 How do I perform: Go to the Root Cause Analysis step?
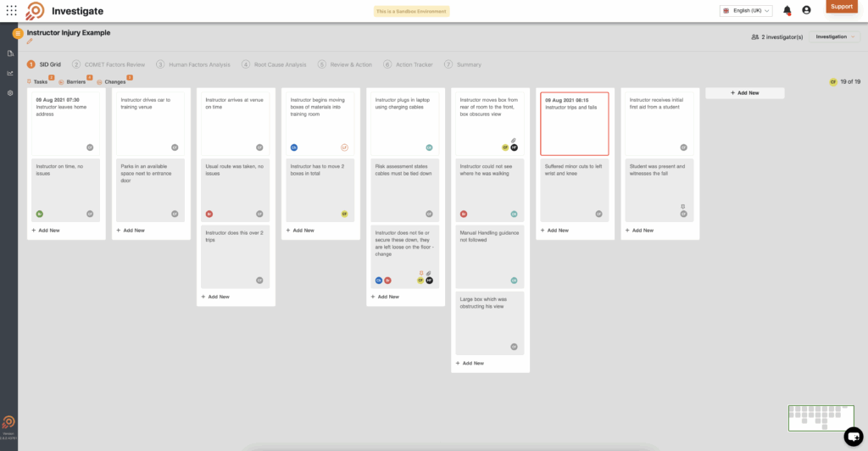click(278, 64)
